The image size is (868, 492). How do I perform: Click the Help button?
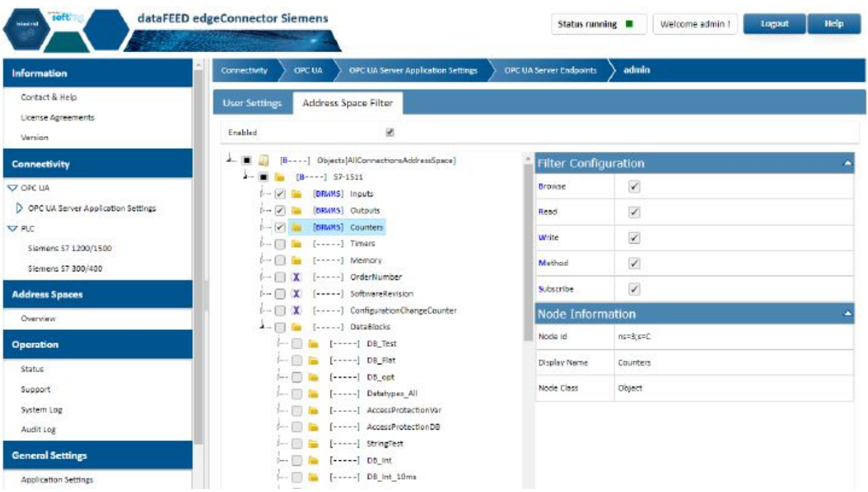pos(834,24)
